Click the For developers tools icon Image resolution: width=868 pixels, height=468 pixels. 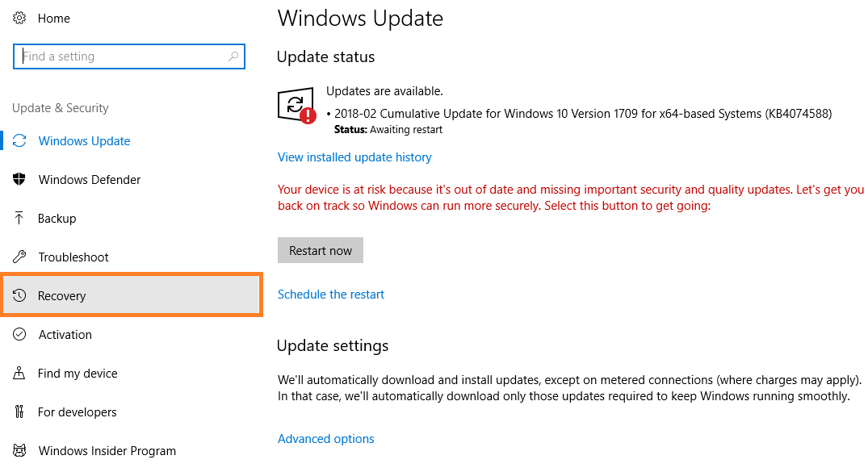pyautogui.click(x=20, y=412)
